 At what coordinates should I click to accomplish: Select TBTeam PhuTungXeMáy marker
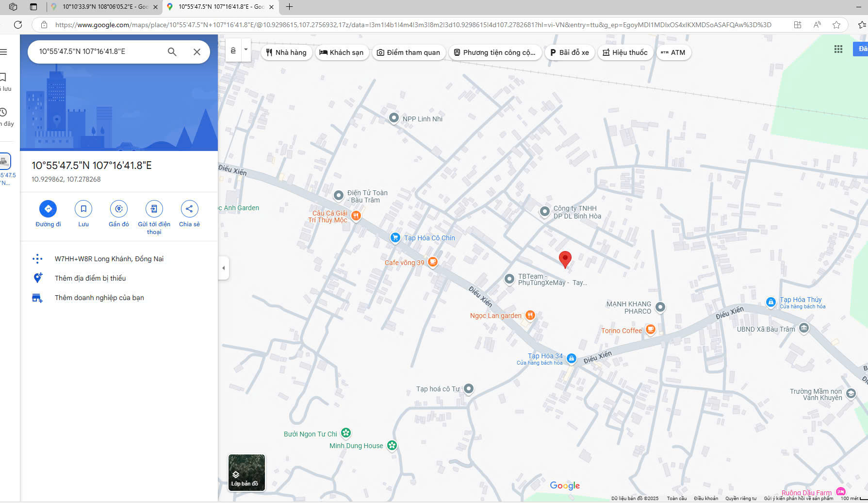[x=509, y=279]
